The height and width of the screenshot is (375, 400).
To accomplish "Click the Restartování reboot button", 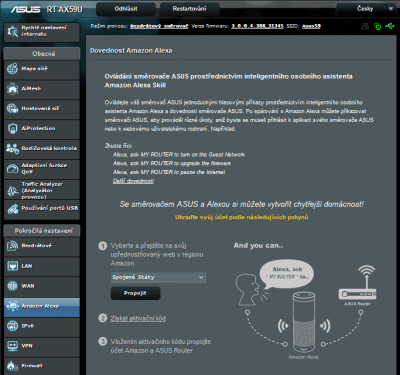I will pyautogui.click(x=189, y=9).
